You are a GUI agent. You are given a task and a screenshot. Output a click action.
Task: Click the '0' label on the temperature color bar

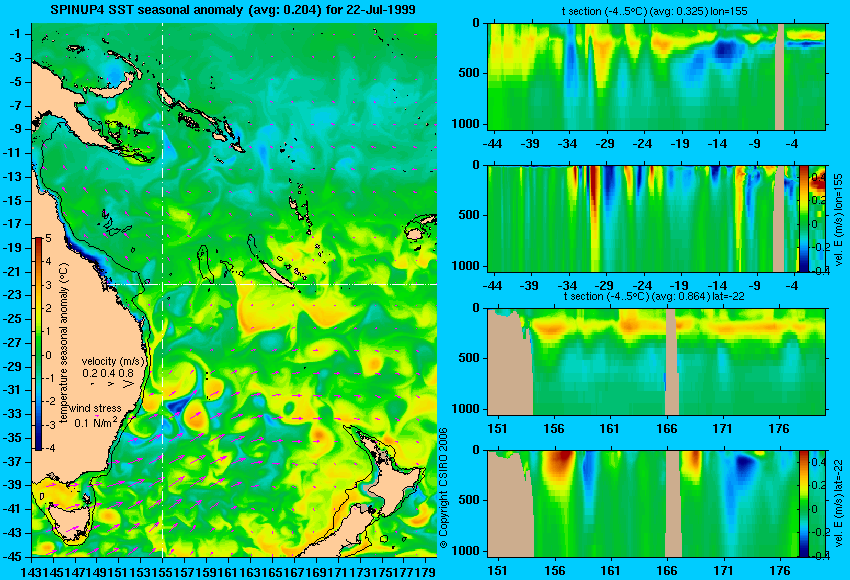(48, 355)
